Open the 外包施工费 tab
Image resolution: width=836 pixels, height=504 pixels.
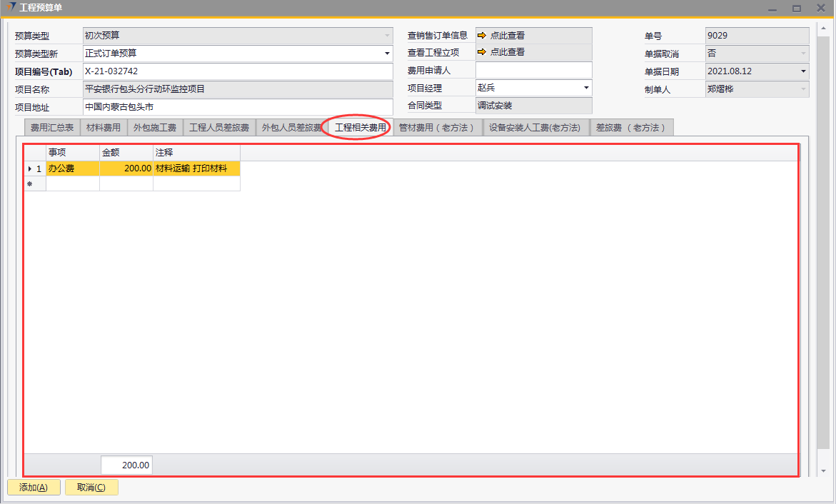click(x=154, y=128)
